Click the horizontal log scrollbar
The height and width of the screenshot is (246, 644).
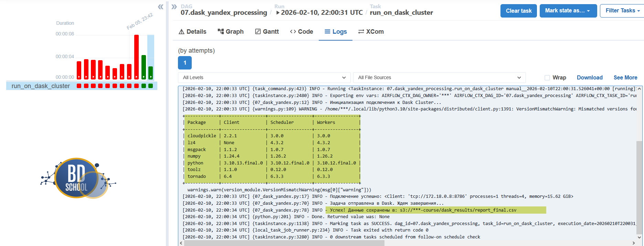point(284,243)
